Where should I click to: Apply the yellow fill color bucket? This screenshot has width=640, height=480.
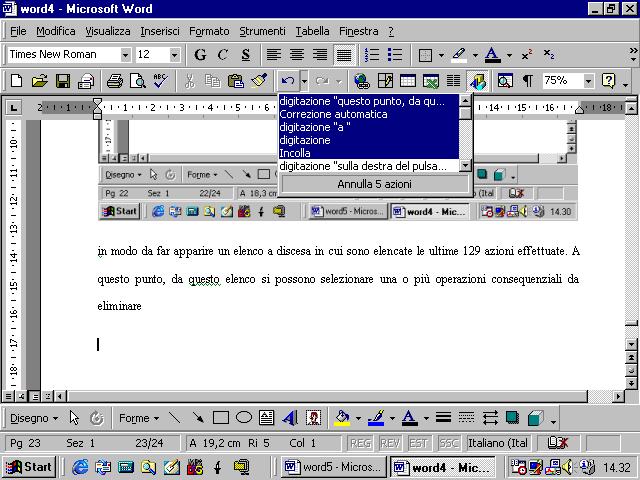tap(342, 418)
